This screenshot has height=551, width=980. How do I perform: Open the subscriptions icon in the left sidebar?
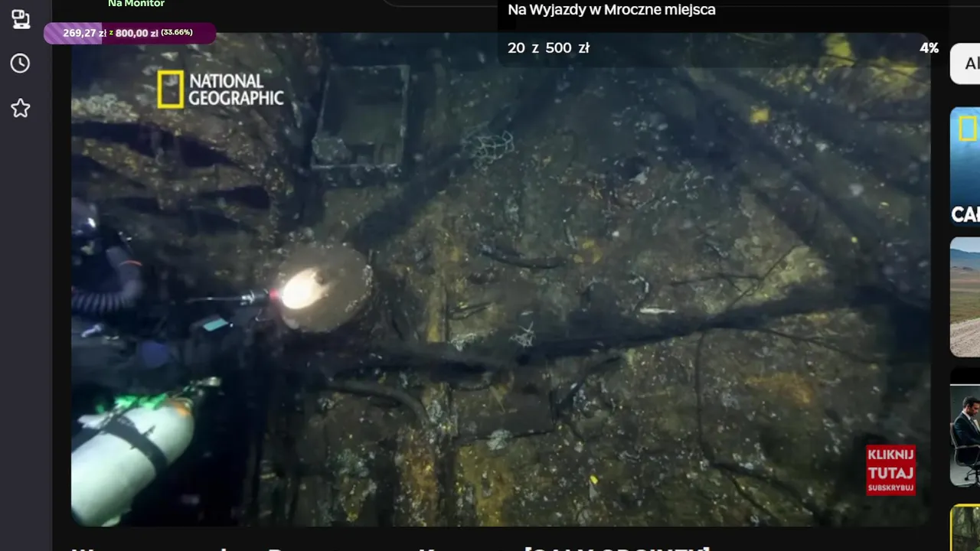(x=21, y=19)
